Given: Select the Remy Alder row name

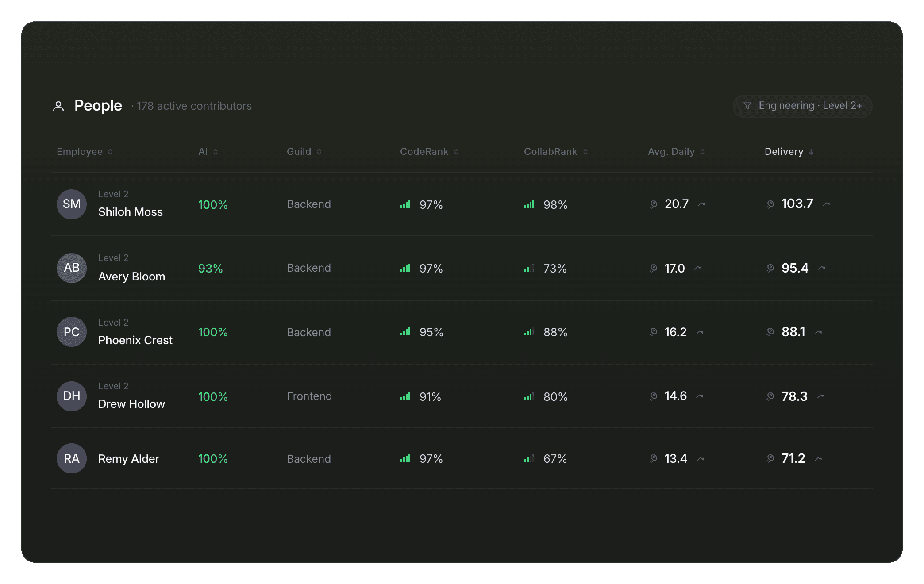Looking at the screenshot, I should coord(129,459).
